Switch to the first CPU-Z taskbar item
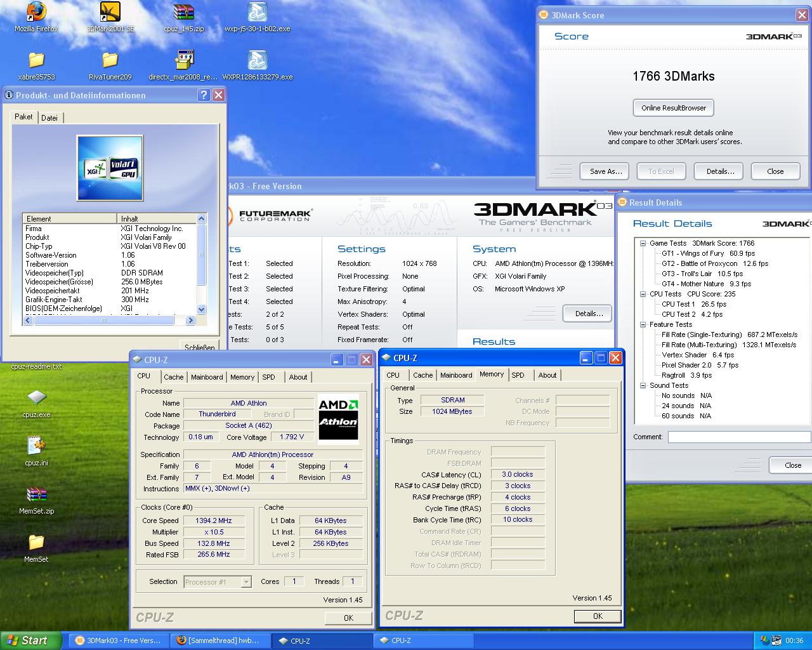The width and height of the screenshot is (812, 650). tap(322, 640)
